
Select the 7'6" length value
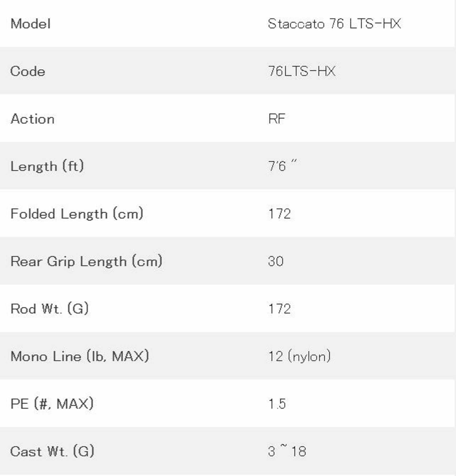[282, 166]
